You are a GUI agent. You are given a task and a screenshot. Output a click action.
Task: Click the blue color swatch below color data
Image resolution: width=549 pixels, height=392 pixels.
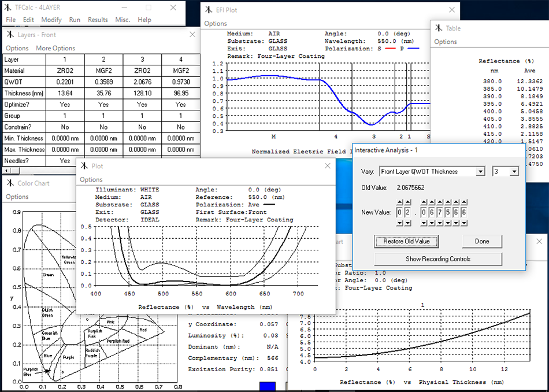268,386
